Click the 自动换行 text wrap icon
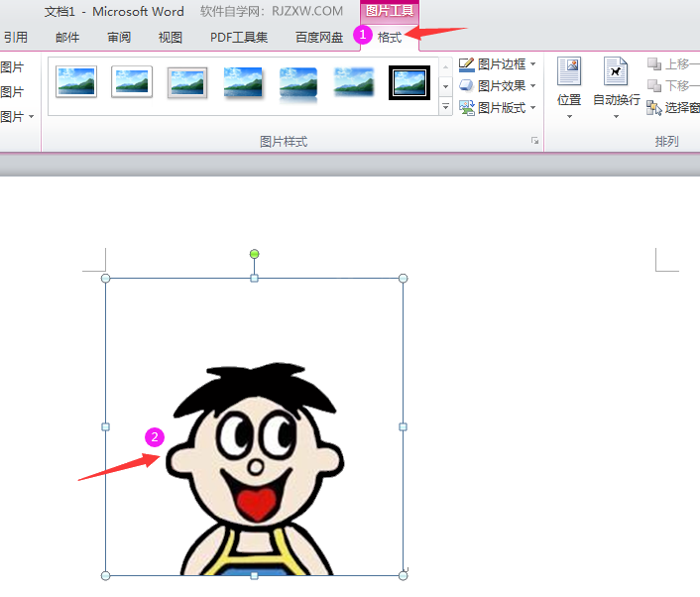Viewport: 700px width, 597px height. pos(616,71)
